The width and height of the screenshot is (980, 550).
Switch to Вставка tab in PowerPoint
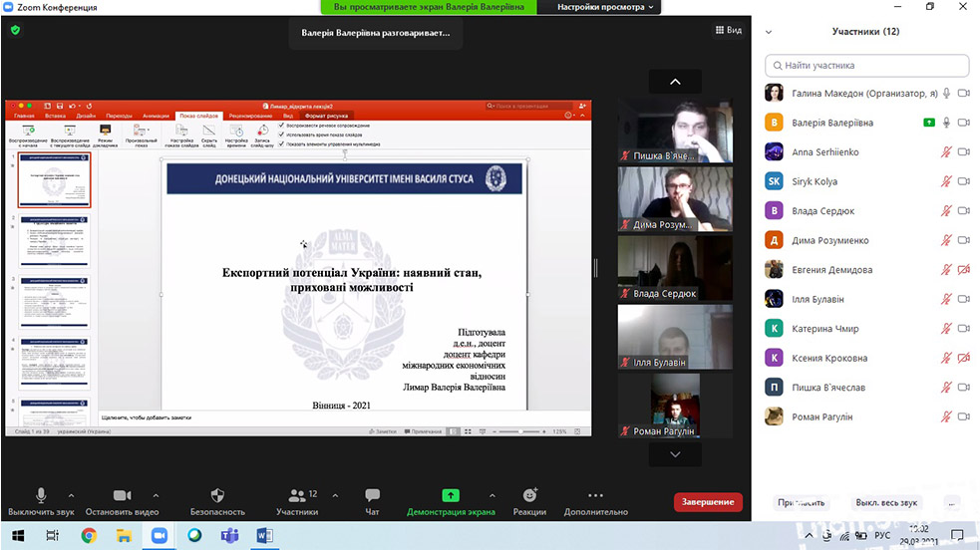[x=55, y=116]
